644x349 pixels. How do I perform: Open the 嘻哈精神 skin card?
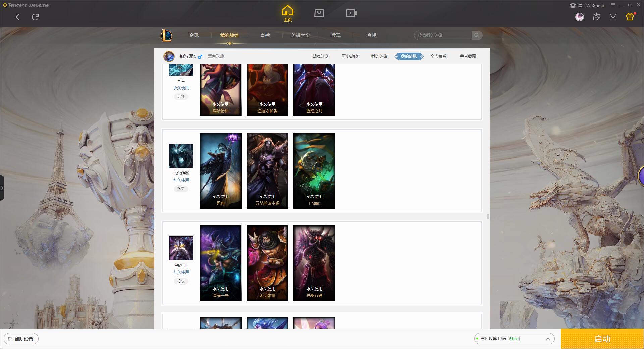click(x=220, y=91)
